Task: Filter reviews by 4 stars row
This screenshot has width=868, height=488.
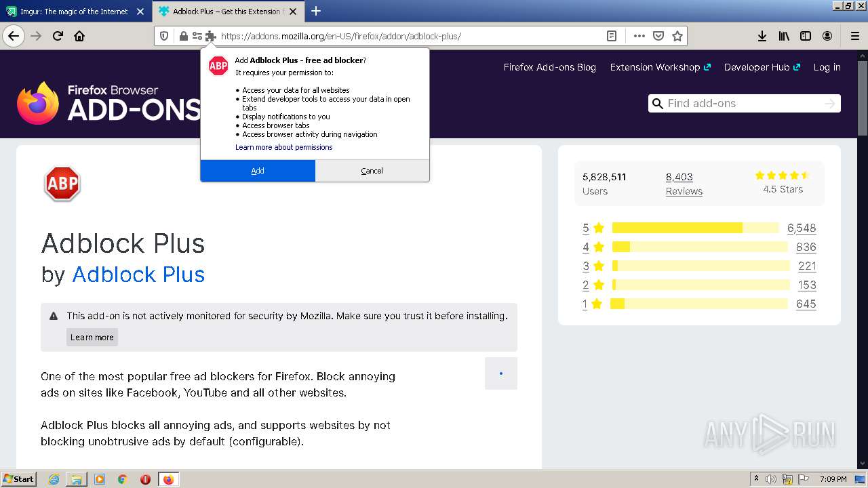Action: (699, 247)
